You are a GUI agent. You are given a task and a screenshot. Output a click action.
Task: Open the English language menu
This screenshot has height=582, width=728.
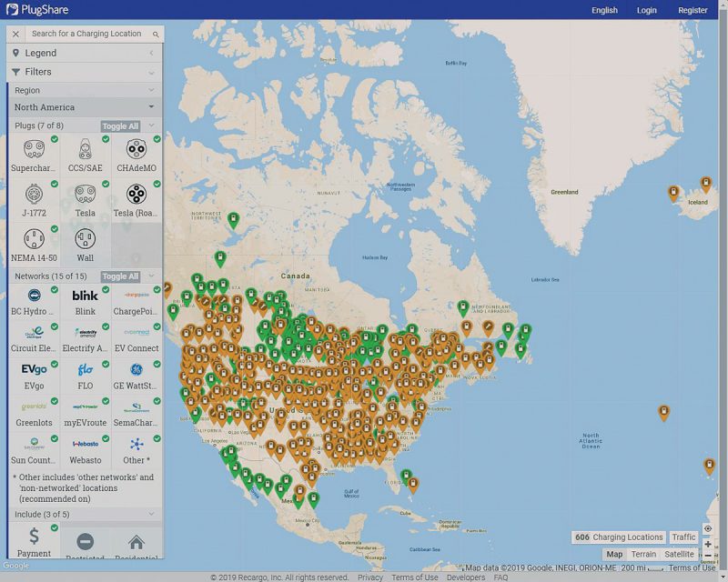604,10
